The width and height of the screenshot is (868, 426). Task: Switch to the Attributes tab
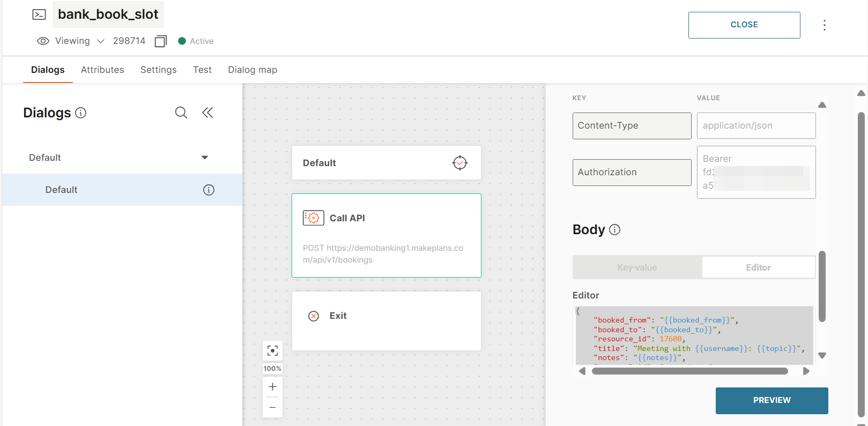click(x=102, y=70)
